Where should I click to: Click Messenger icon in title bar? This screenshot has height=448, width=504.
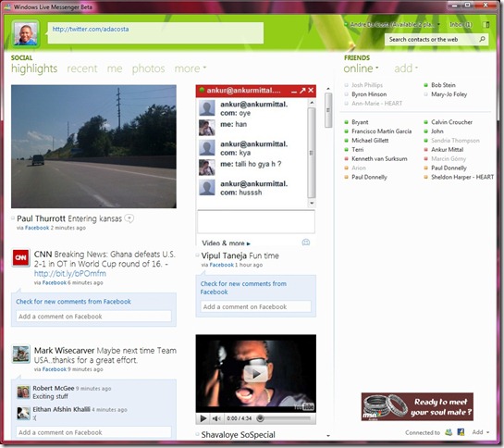click(7, 6)
